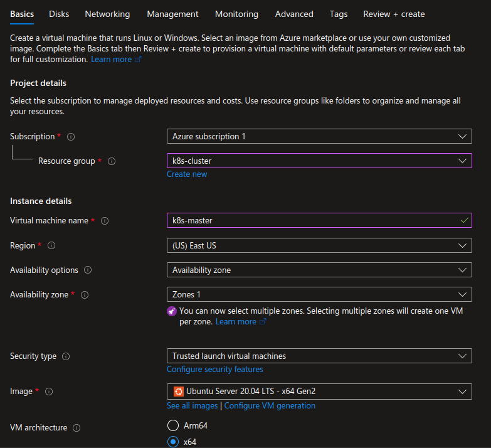The image size is (491, 448).
Task: Click the VM architecture info icon
Action: pyautogui.click(x=77, y=428)
